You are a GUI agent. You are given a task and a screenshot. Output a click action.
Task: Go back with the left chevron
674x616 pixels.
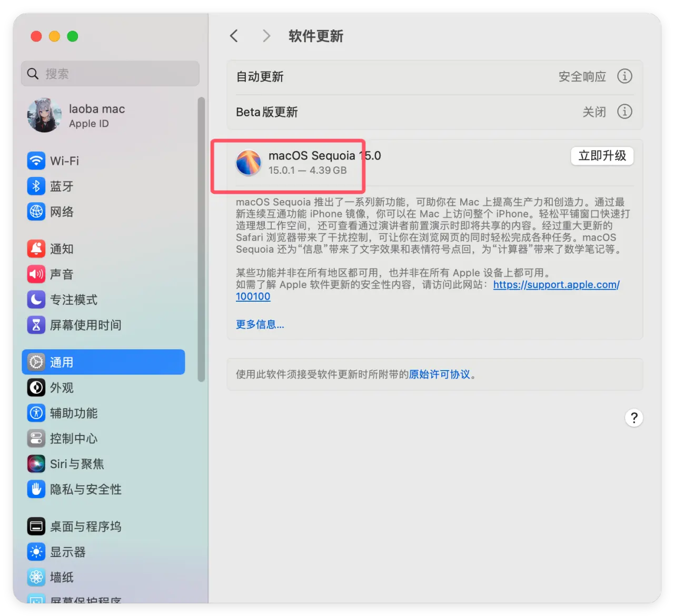point(234,36)
